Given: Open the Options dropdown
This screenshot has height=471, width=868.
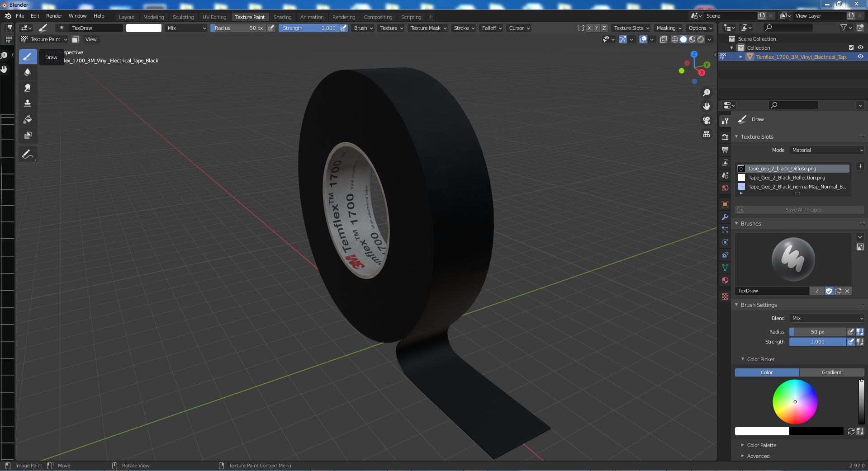Looking at the screenshot, I should pos(700,28).
